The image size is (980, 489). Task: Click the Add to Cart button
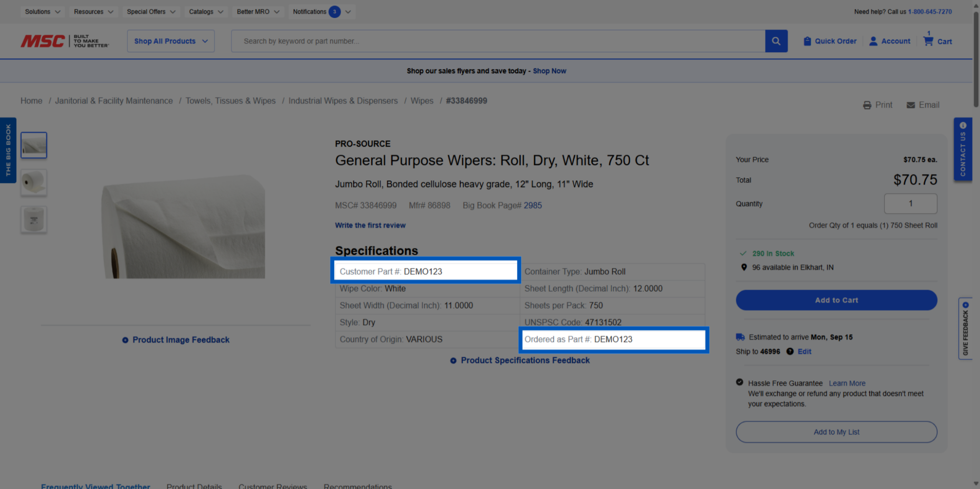(x=836, y=300)
